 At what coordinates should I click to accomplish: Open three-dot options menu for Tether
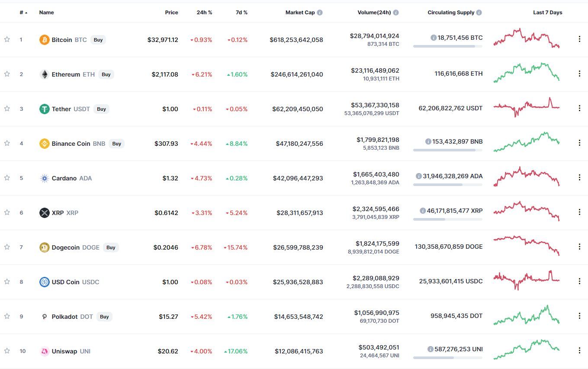pos(579,108)
